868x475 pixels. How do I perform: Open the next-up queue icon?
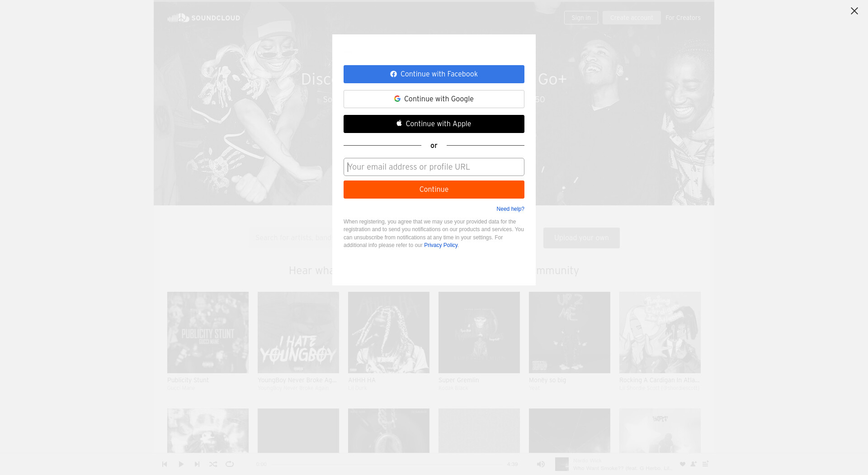(x=705, y=464)
